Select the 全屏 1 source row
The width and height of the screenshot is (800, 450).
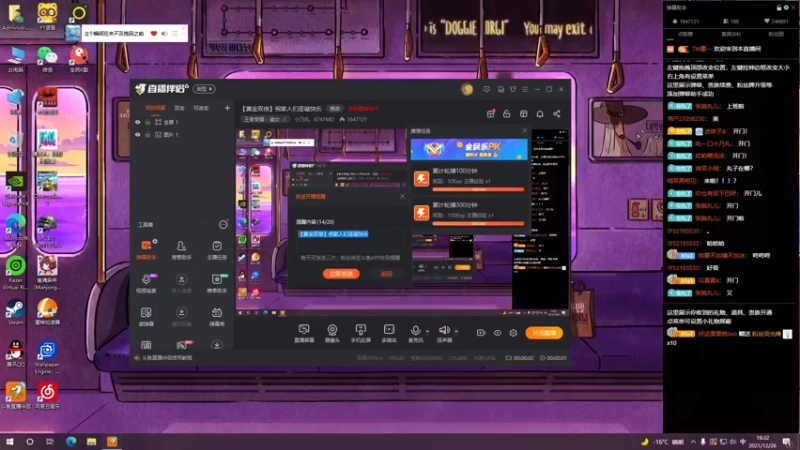pos(182,122)
